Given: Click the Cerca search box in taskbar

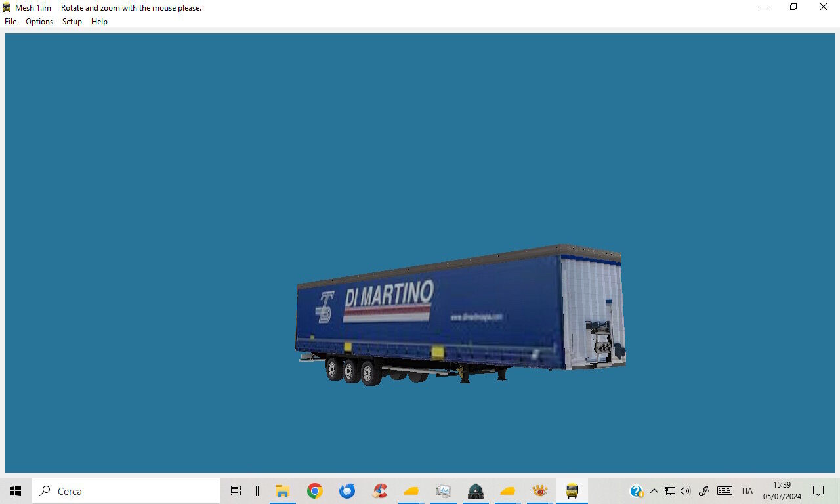Looking at the screenshot, I should tap(126, 491).
